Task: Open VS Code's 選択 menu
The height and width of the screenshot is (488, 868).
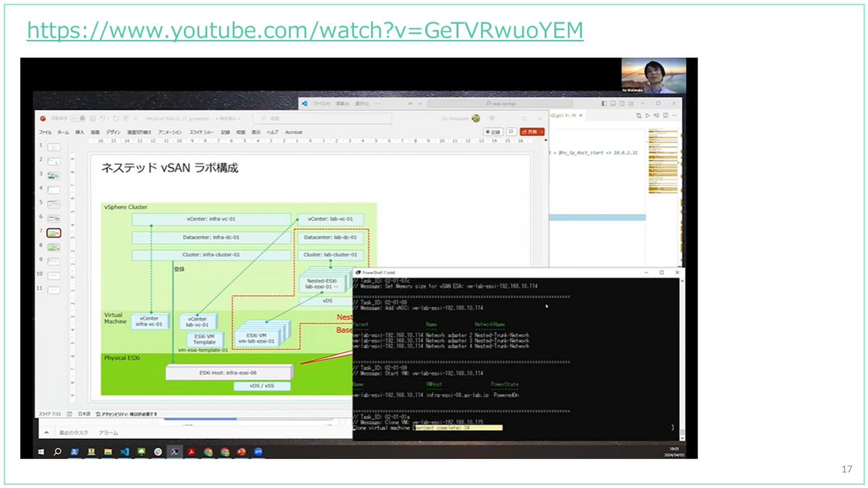Action: point(362,103)
